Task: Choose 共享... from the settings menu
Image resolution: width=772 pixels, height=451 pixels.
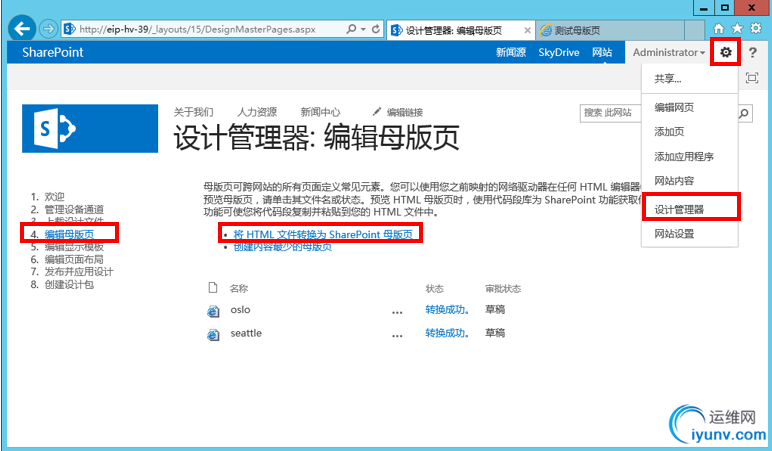Action: pyautogui.click(x=690, y=79)
